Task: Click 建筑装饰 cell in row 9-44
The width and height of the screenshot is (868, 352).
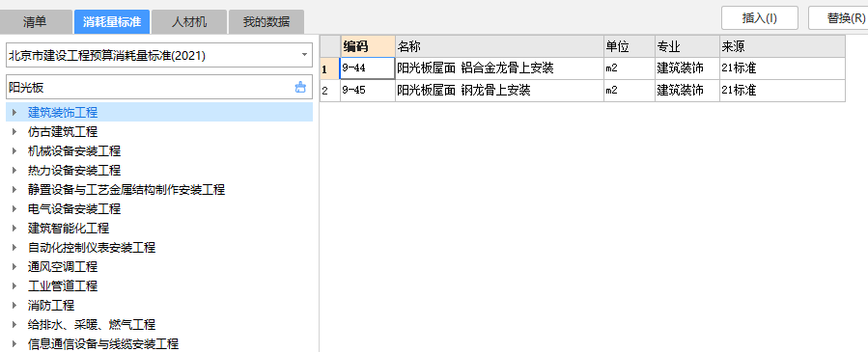Action: coord(687,68)
